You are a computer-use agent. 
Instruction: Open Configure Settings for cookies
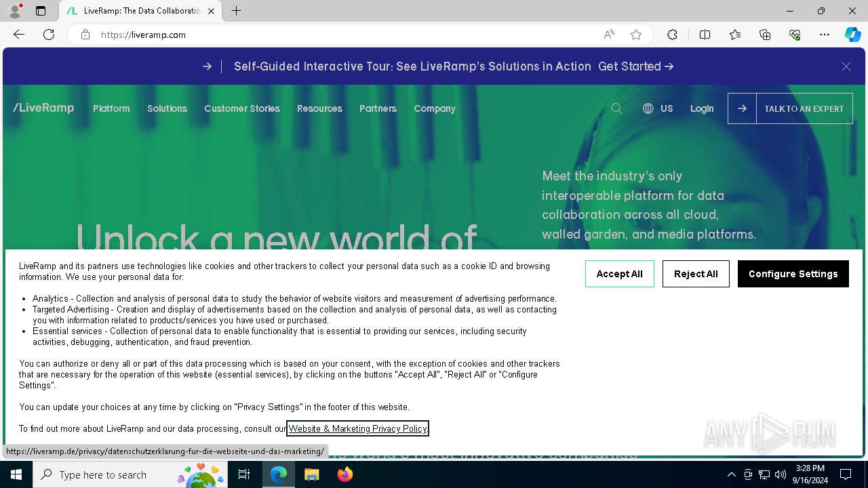[x=793, y=274]
